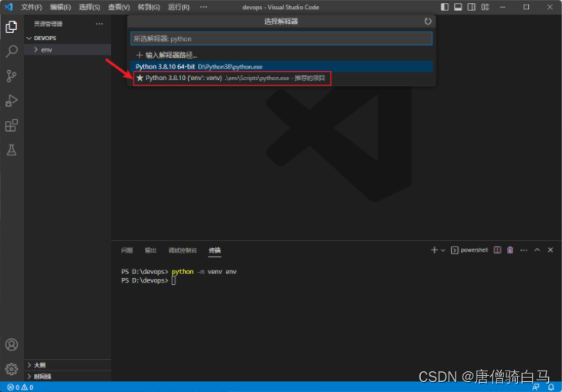Split the terminal
562x392 pixels.
click(x=497, y=250)
